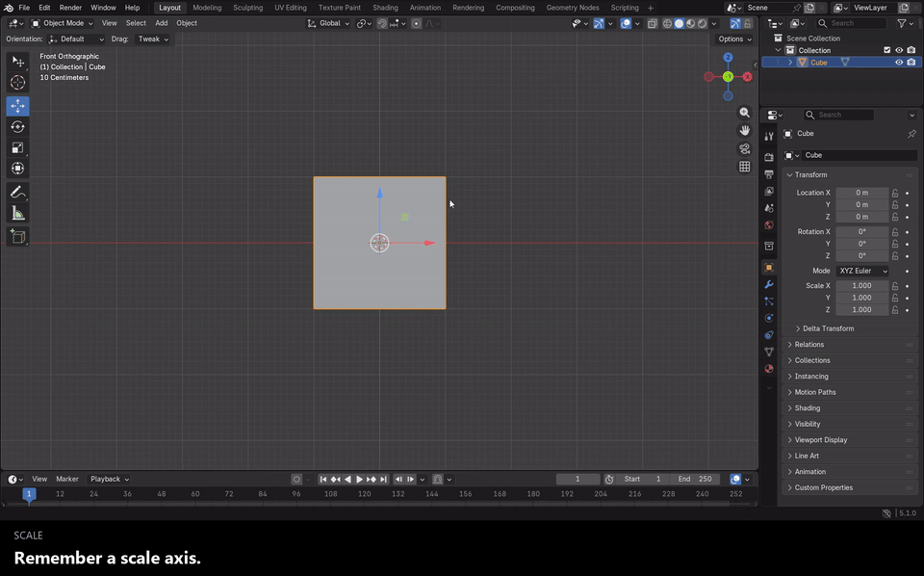Open the Tool properties tab

[769, 136]
